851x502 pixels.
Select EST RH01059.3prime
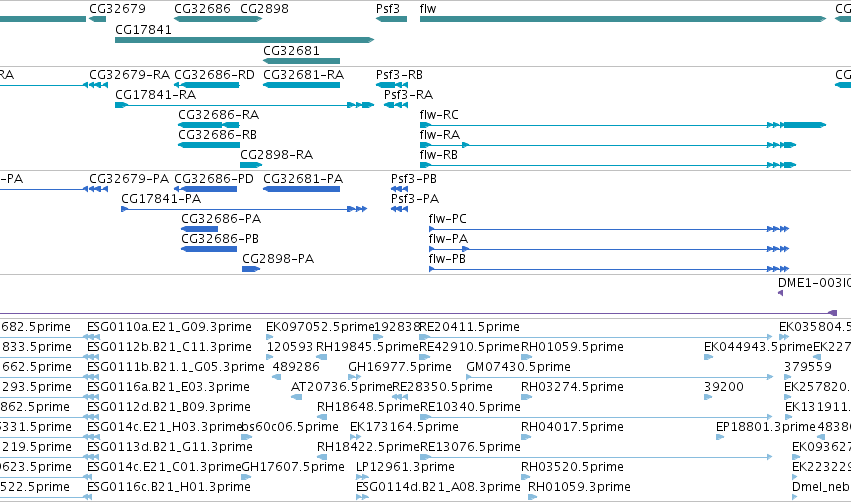click(579, 487)
